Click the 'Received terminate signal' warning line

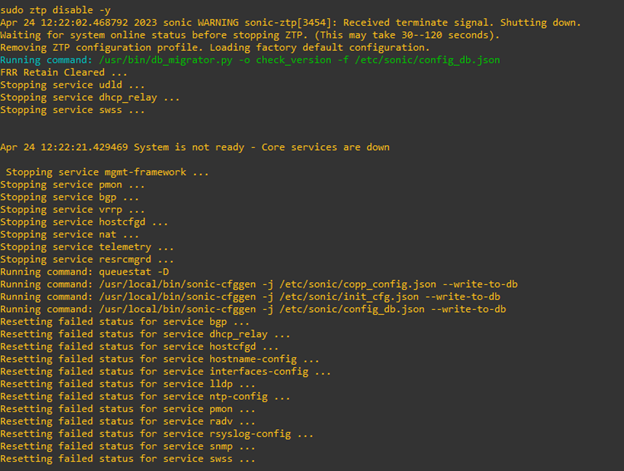[x=291, y=23]
